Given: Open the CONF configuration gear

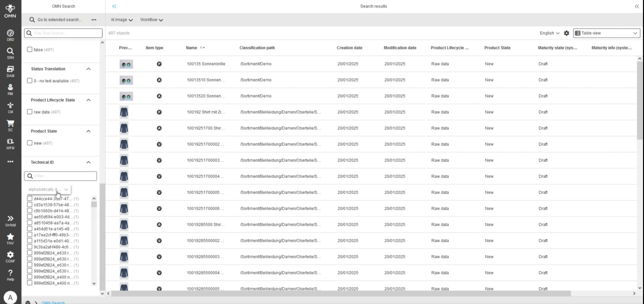Looking at the screenshot, I should 10,257.
